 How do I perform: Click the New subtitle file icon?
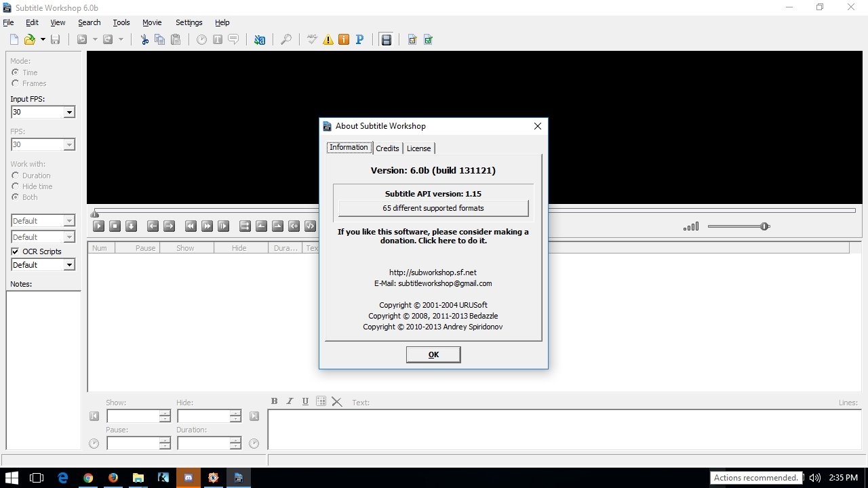pyautogui.click(x=14, y=39)
